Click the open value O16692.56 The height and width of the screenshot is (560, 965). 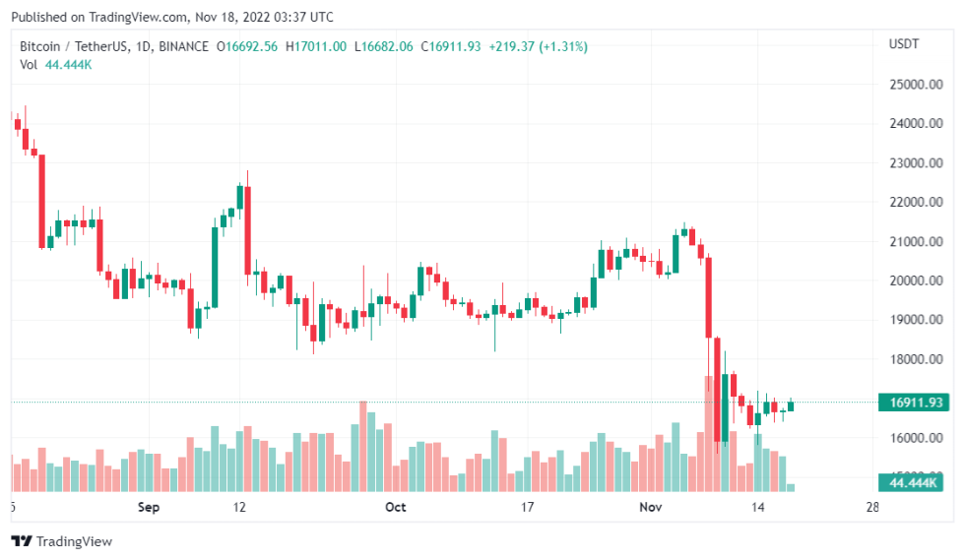click(250, 46)
